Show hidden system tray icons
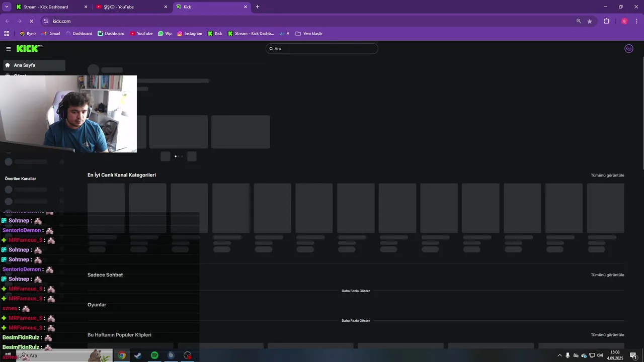The image size is (644, 362). point(559,355)
